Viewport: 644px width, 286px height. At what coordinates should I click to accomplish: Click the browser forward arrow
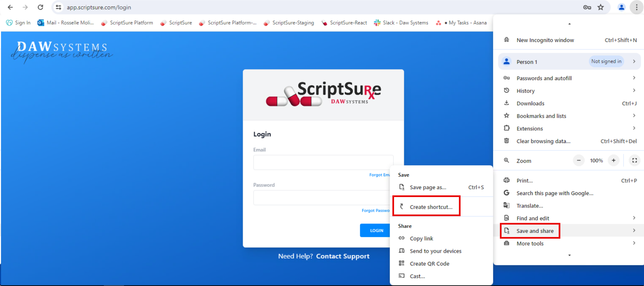tap(25, 7)
